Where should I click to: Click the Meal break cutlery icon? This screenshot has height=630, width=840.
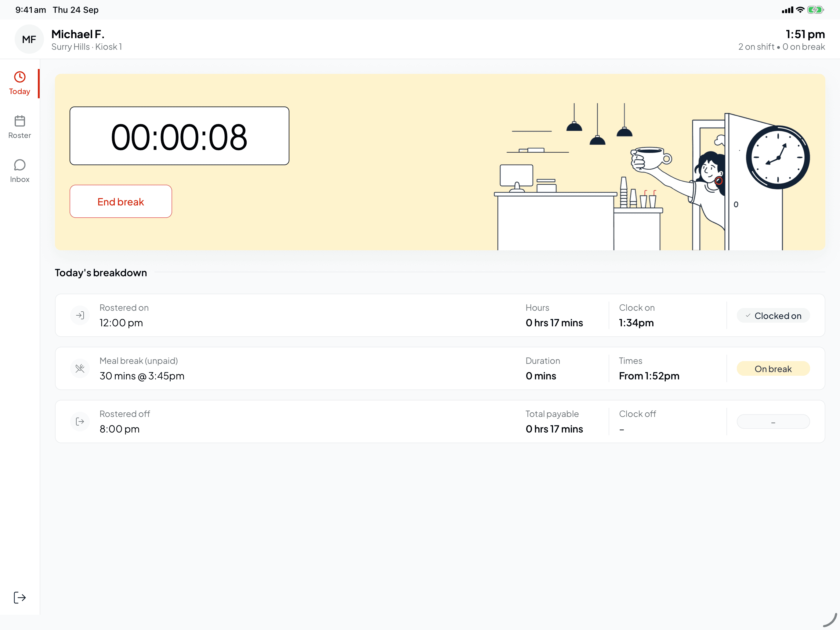point(80,368)
